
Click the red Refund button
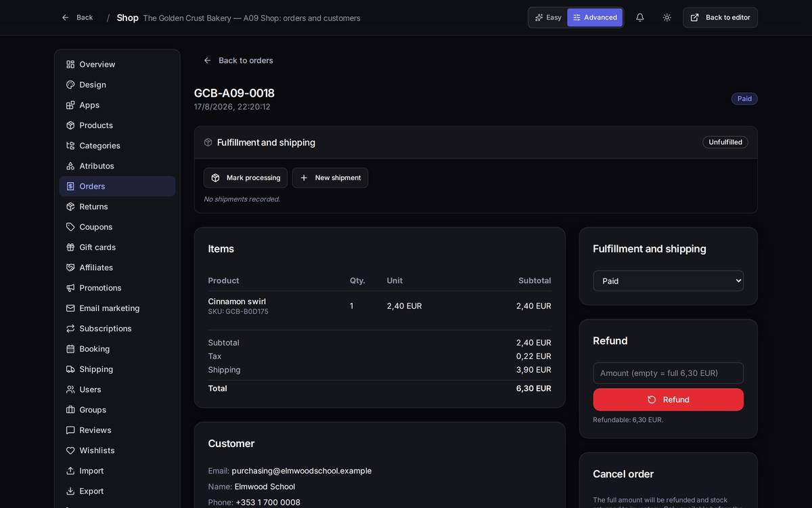[x=668, y=400]
